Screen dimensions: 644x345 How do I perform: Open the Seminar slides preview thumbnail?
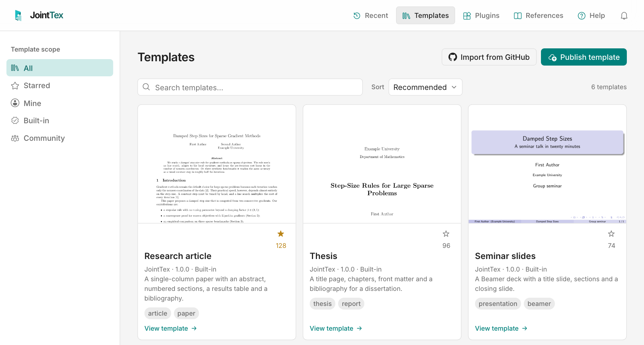pos(547,164)
